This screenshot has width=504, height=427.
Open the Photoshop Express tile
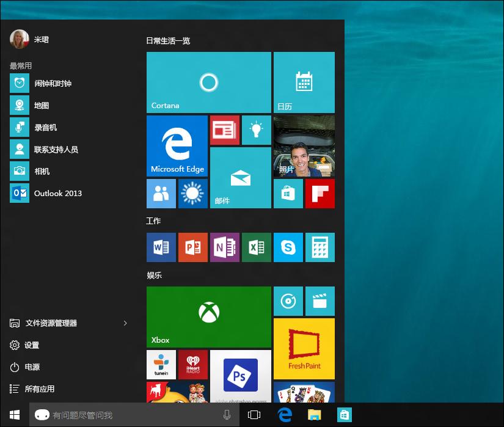(241, 376)
